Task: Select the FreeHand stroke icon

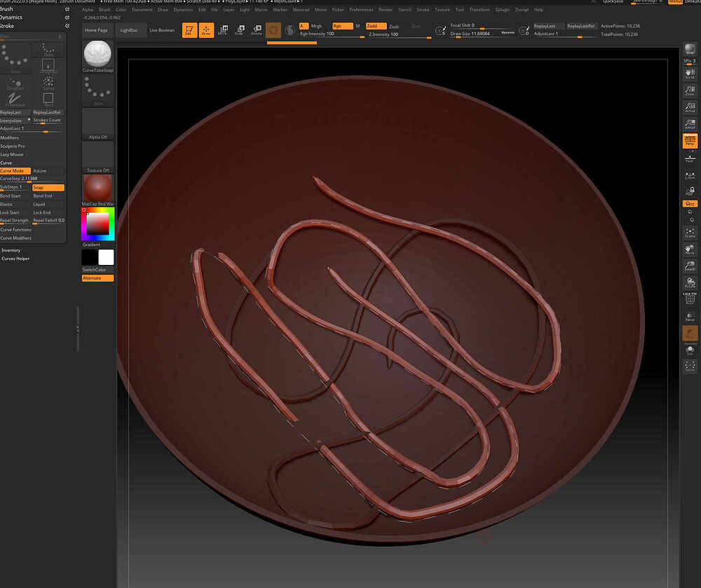Action: coord(15,100)
